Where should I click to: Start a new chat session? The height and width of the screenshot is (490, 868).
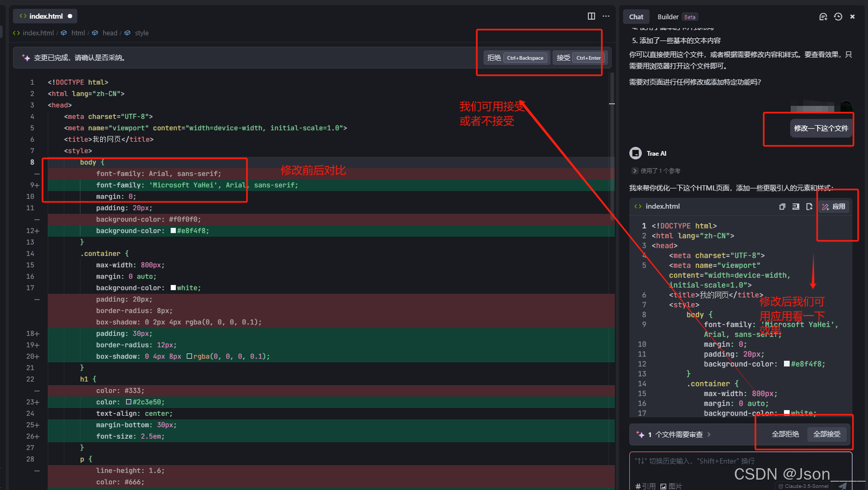(823, 17)
